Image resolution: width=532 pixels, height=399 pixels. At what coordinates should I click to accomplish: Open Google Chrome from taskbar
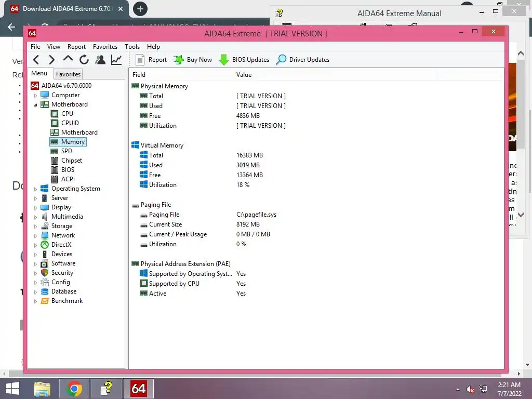74,389
